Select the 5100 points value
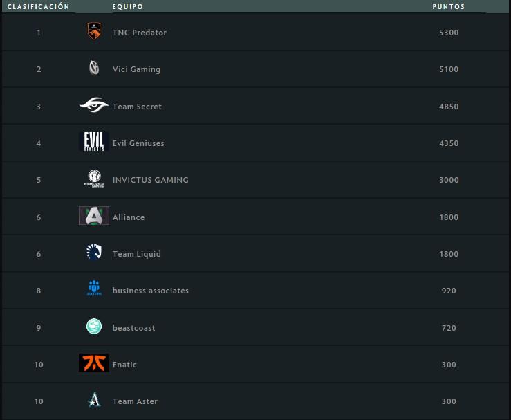The height and width of the screenshot is (420, 511). 449,69
